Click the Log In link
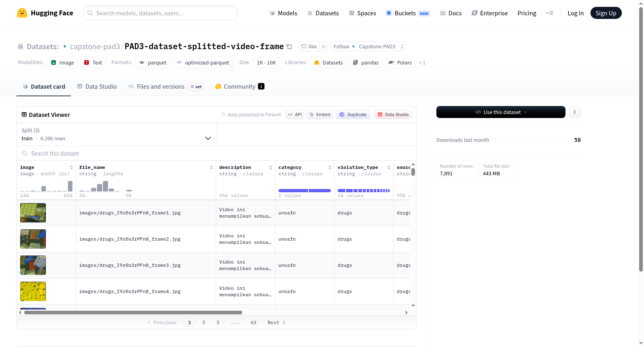 point(576,13)
